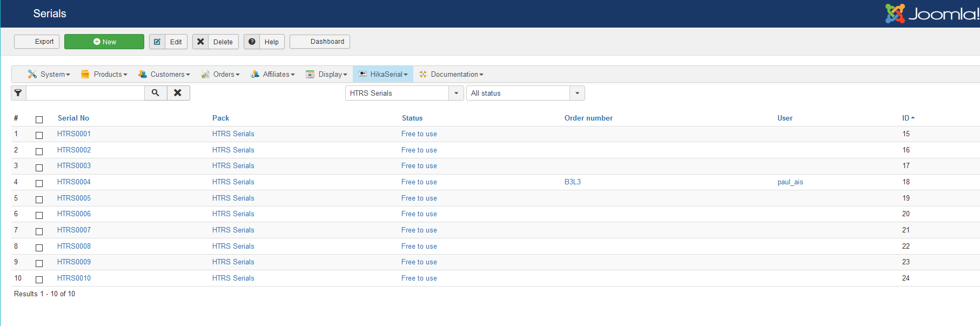Screen dimensions: 980x326
Task: Clear search with the X icon
Action: pyautogui.click(x=178, y=93)
